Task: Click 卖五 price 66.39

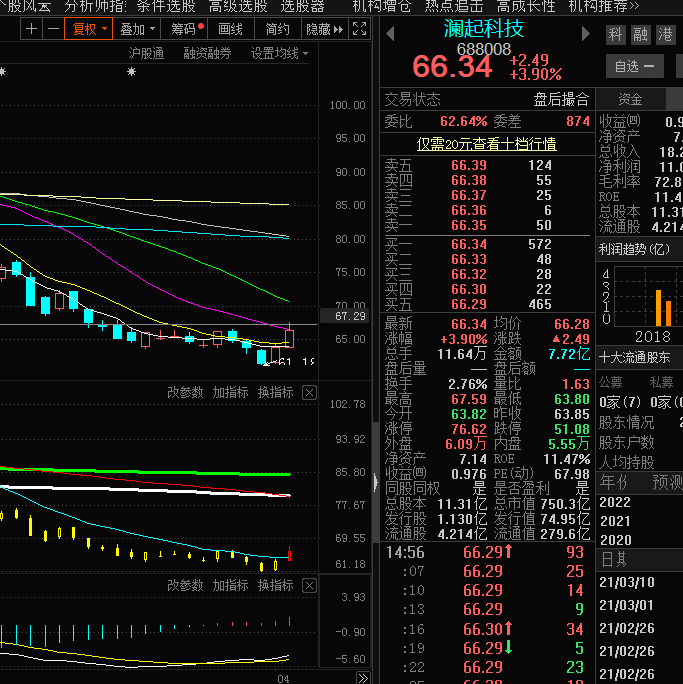Action: click(469, 165)
